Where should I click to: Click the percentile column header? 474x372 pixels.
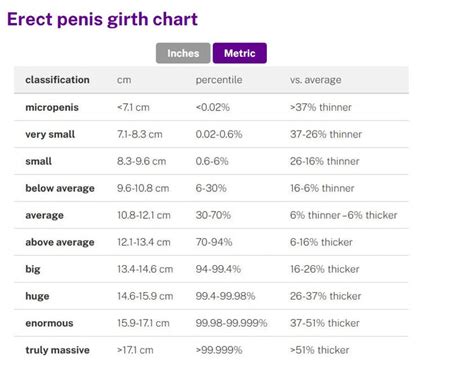tap(219, 80)
